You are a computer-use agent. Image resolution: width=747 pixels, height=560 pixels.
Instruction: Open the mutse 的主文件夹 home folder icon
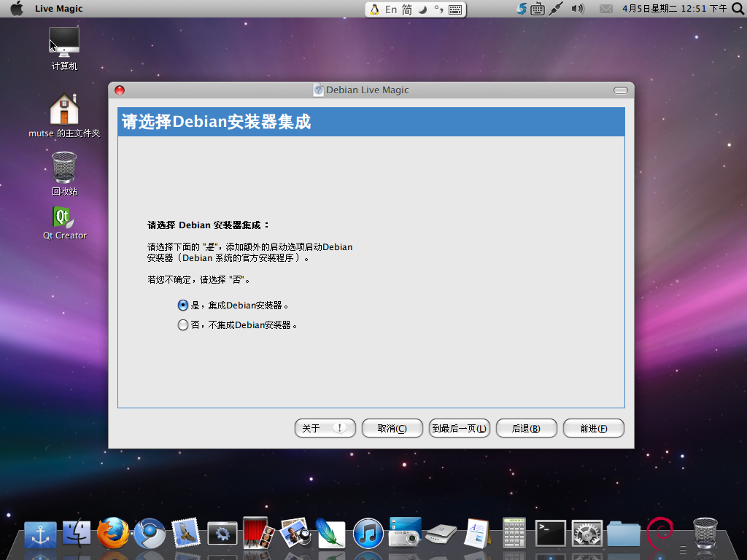64,116
